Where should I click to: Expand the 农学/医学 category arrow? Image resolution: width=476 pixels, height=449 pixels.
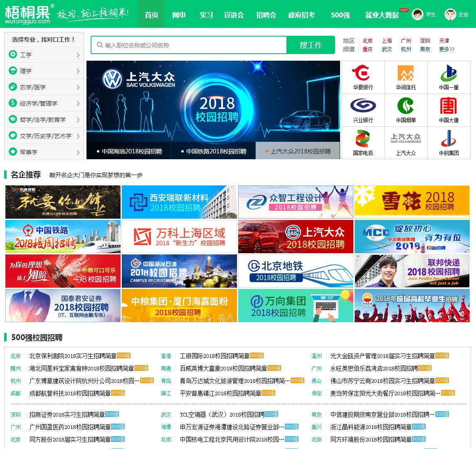(78, 87)
